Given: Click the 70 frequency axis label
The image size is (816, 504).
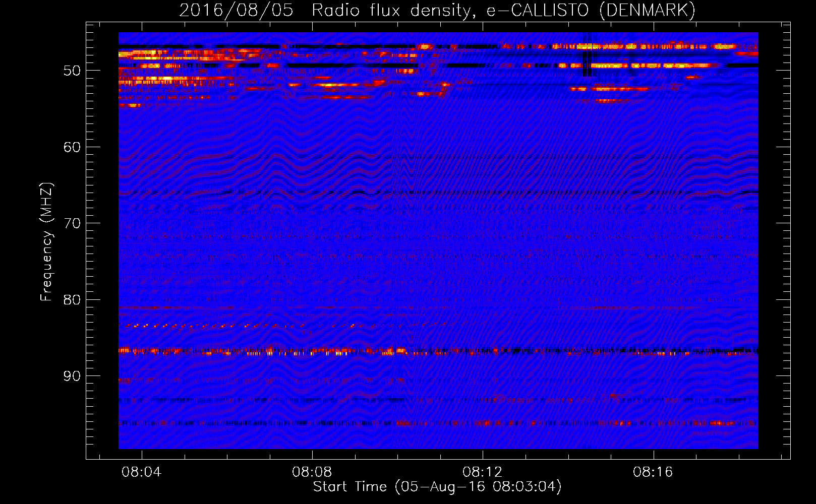Looking at the screenshot, I should (x=72, y=223).
